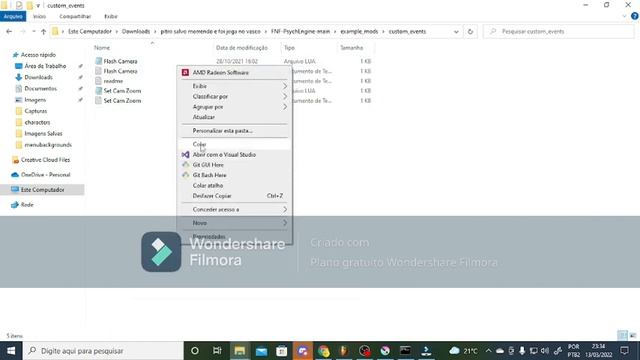Open Downloads in the sidebar
The height and width of the screenshot is (360, 640).
(x=38, y=77)
